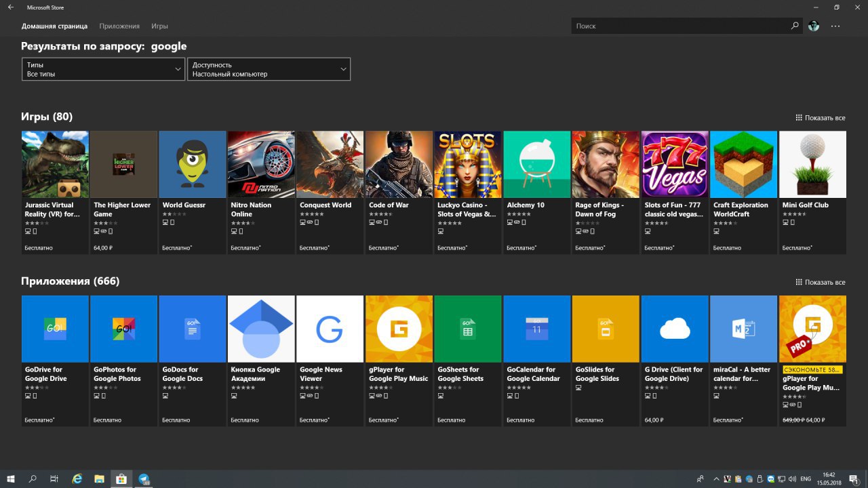Open the clock showing 16:42
The height and width of the screenshot is (488, 868).
[829, 479]
